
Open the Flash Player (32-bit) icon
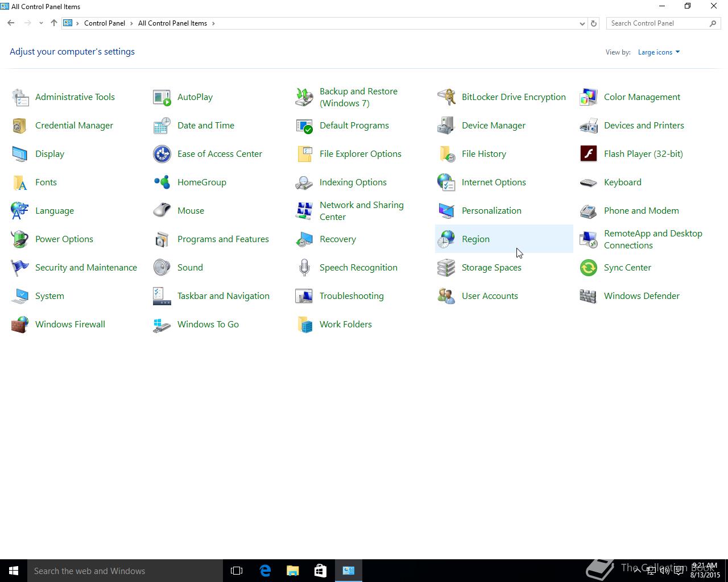(589, 154)
